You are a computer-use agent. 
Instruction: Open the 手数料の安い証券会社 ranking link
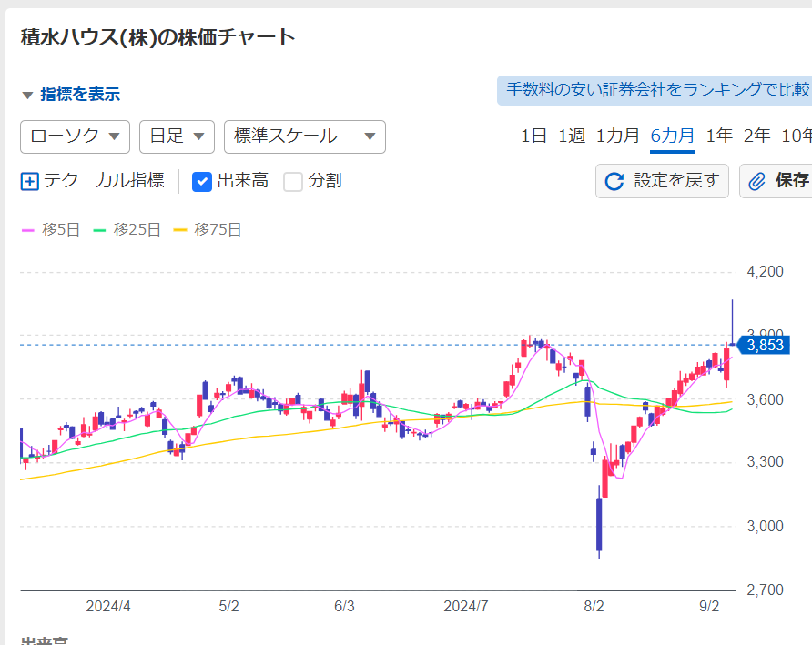point(655,90)
